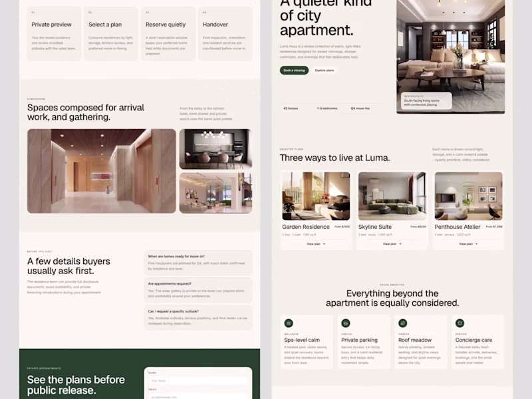Open View plan for Penthouse Atelier

(x=468, y=244)
